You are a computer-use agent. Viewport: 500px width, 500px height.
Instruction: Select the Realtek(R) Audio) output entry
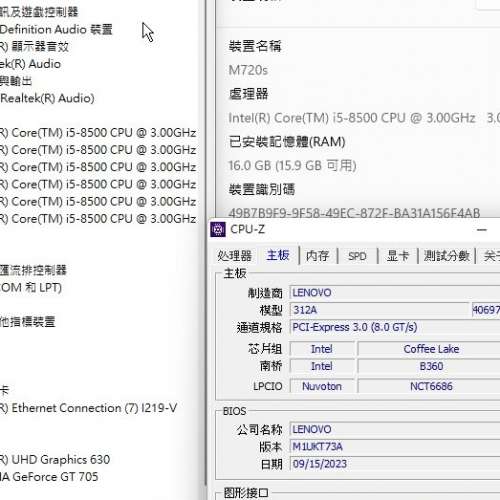[47, 98]
